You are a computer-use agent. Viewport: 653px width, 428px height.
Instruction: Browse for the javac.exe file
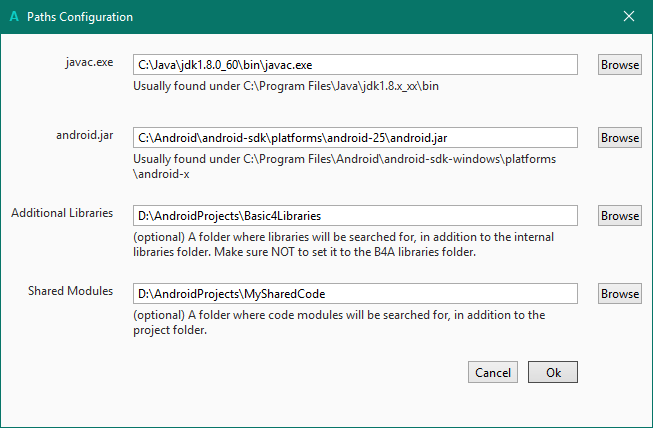pos(620,64)
